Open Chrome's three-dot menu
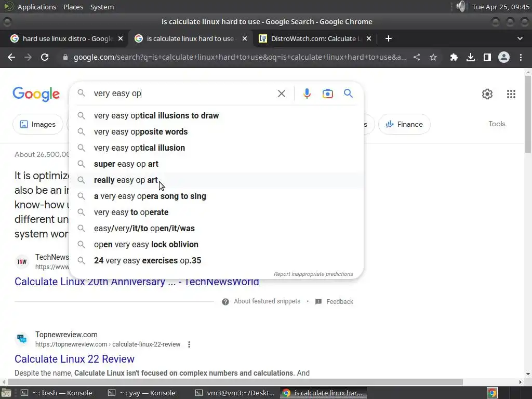This screenshot has height=399, width=532. pyautogui.click(x=521, y=57)
